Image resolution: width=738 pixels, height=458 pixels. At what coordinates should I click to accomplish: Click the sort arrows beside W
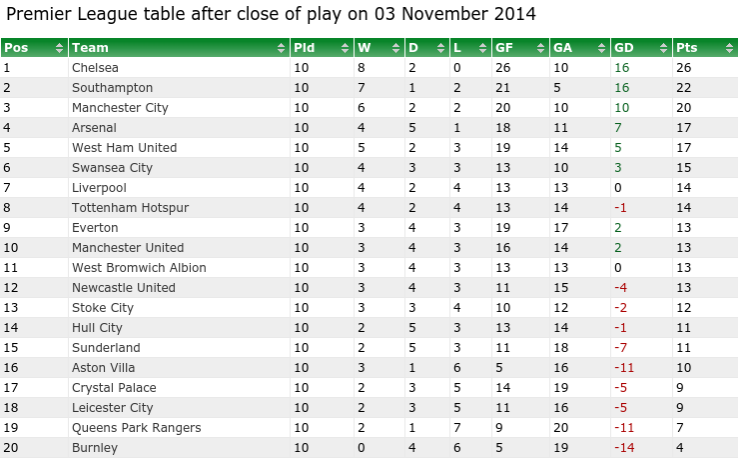(x=398, y=48)
